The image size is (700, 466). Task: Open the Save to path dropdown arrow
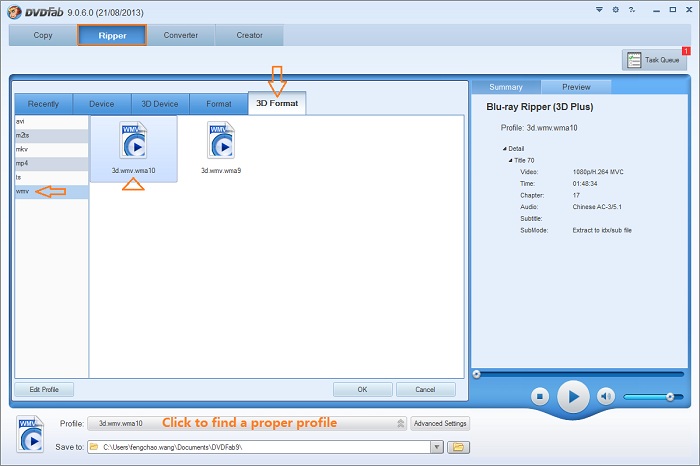point(437,447)
